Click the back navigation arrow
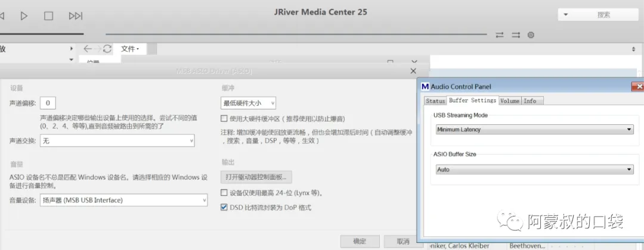The image size is (644, 250). (x=88, y=49)
